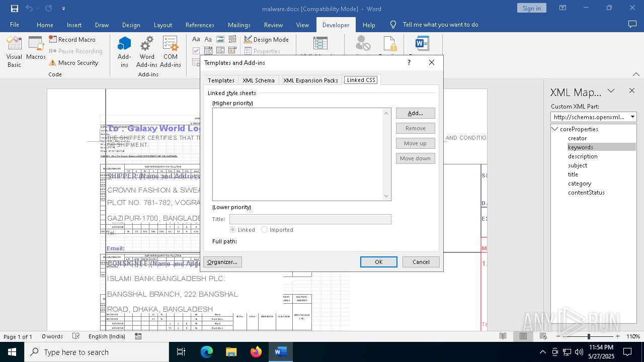Open XML Mapping pane options arrow
The height and width of the screenshot is (362, 644).
[611, 91]
